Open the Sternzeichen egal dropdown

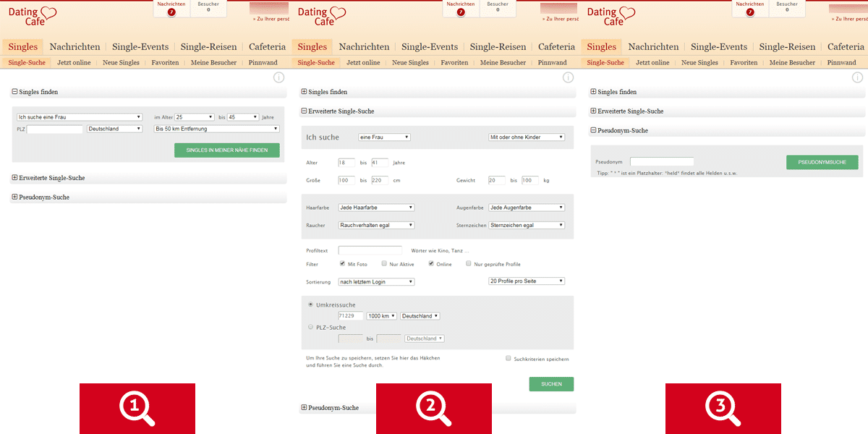tap(526, 225)
